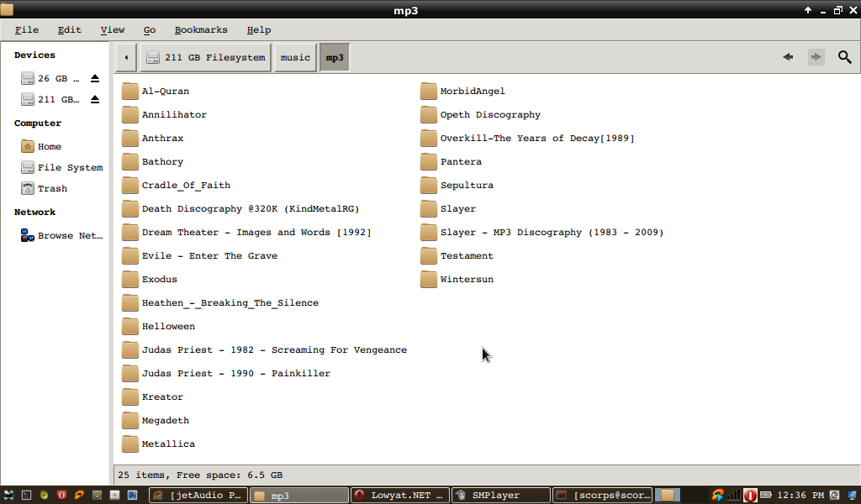
Task: Click the 211 GB Filesystem path button
Action: (206, 58)
